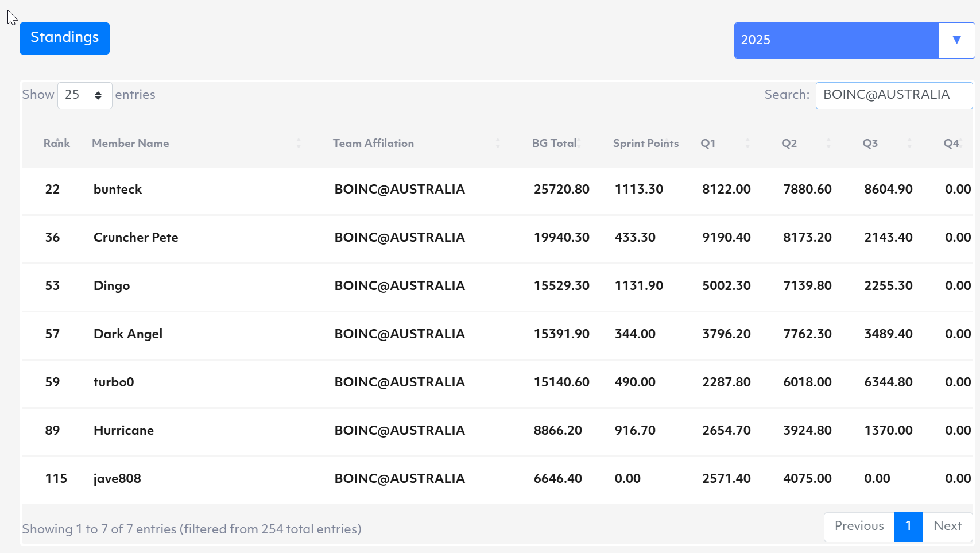Go to Next page
The width and height of the screenshot is (980, 553).
(947, 527)
